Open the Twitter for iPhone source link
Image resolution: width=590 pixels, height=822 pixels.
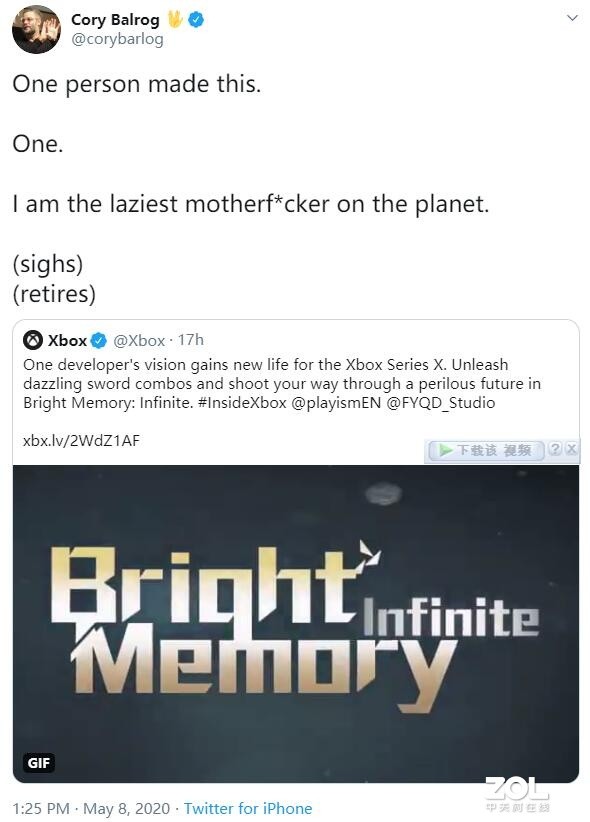click(x=248, y=808)
